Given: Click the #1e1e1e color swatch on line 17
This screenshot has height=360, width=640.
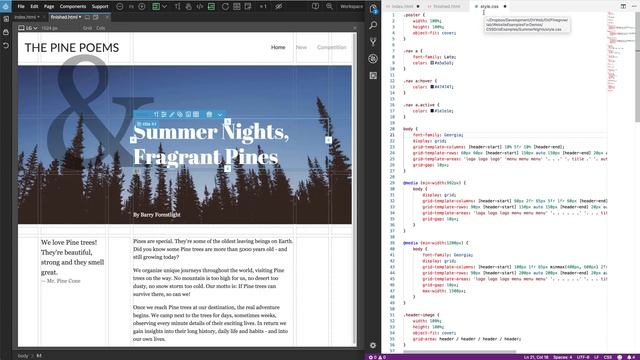Looking at the screenshot, I should point(432,111).
